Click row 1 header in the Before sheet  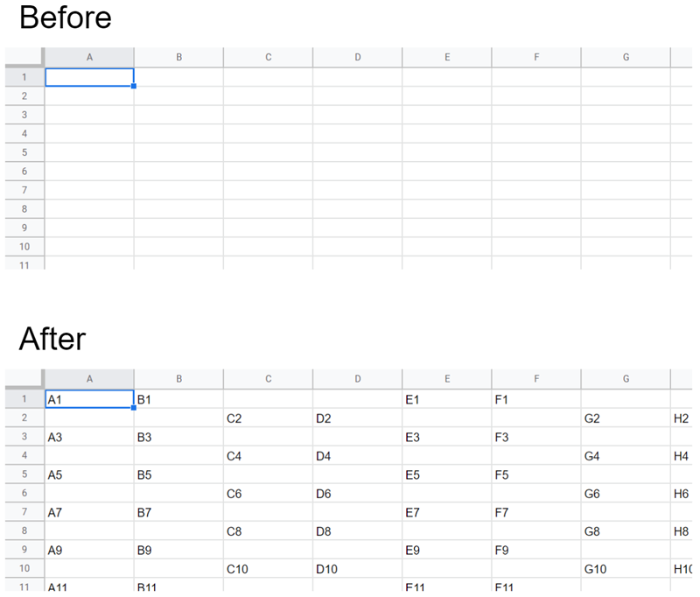pyautogui.click(x=24, y=77)
